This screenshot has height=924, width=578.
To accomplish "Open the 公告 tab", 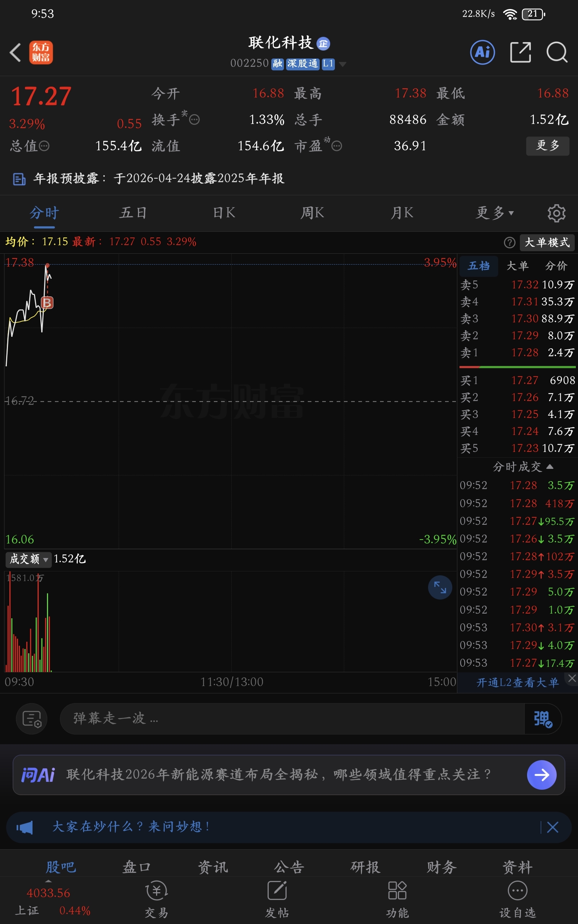I will point(289,867).
